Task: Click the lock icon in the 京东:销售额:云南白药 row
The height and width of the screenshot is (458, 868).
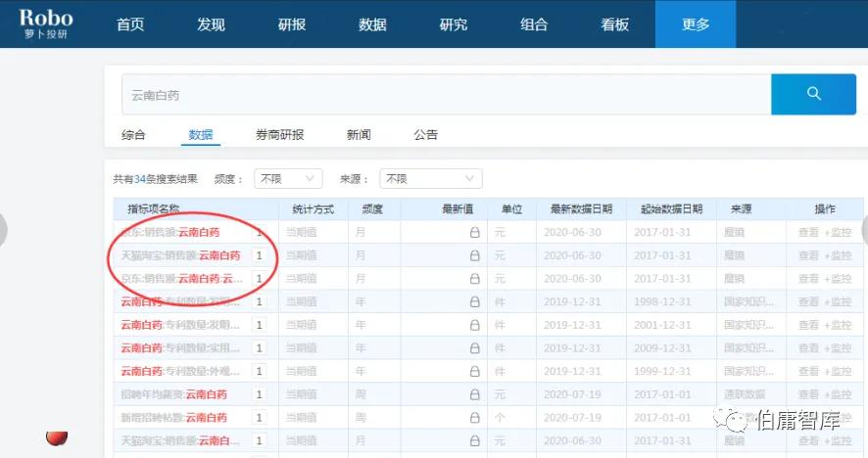Action: [474, 232]
